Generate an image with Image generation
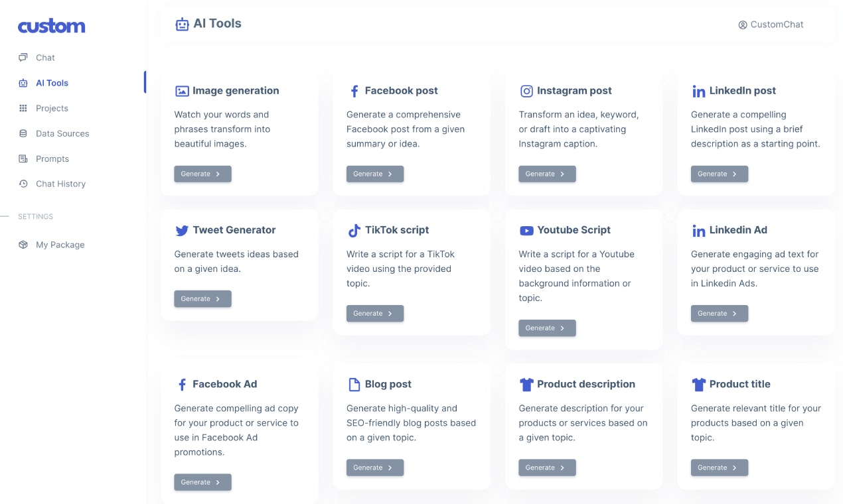The width and height of the screenshot is (843, 504). (x=202, y=174)
